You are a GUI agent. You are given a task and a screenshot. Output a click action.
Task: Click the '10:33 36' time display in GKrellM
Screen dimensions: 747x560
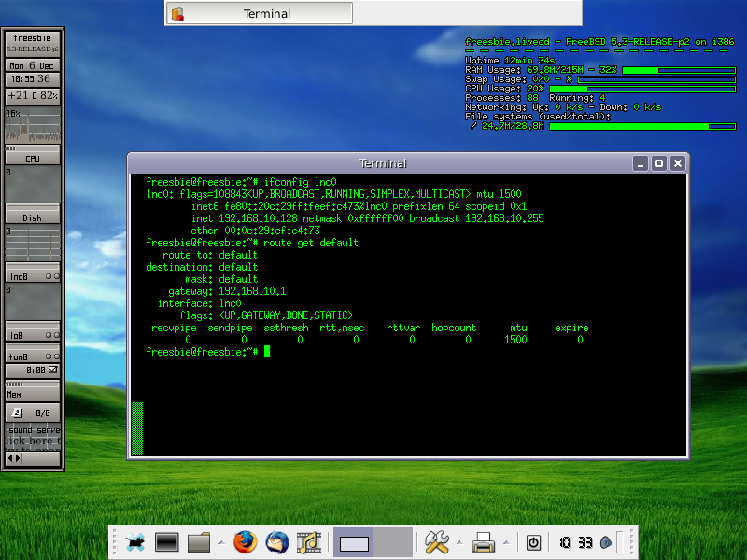(33, 78)
